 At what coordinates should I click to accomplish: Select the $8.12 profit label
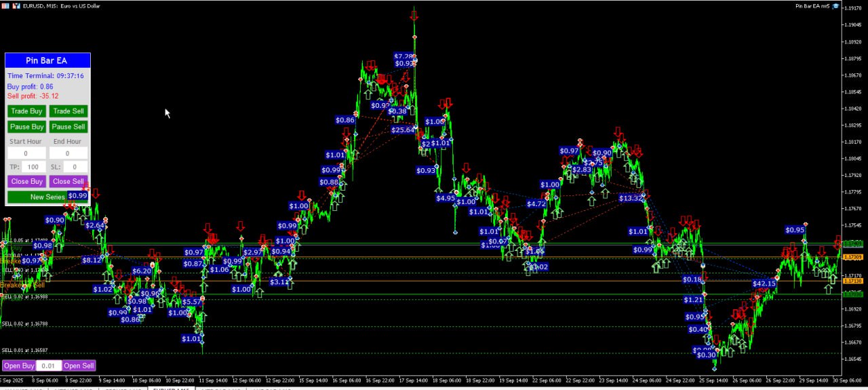[92, 260]
